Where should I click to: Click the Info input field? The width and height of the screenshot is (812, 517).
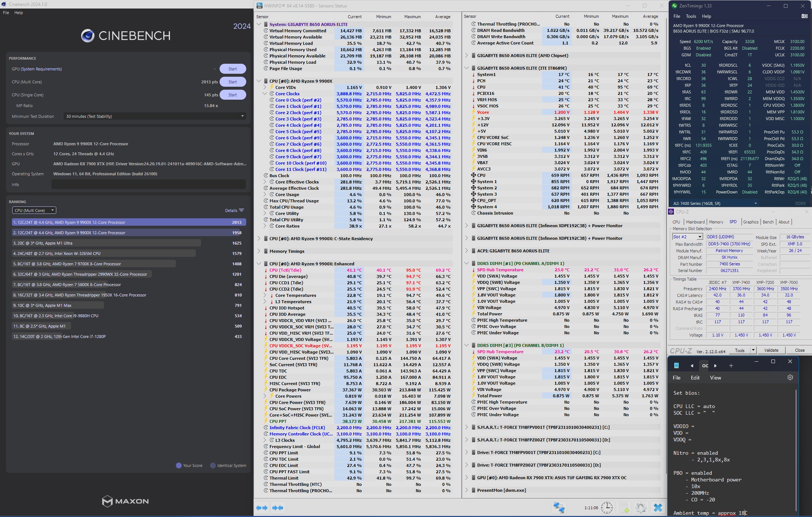point(148,185)
